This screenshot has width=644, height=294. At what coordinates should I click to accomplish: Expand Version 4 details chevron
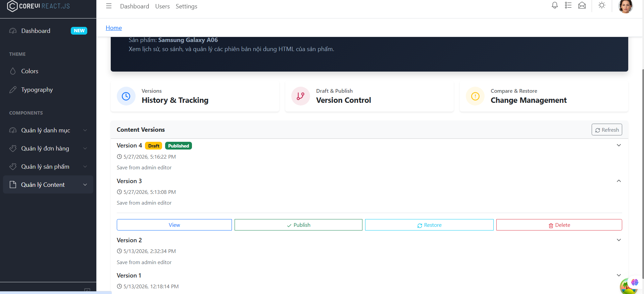[619, 145]
